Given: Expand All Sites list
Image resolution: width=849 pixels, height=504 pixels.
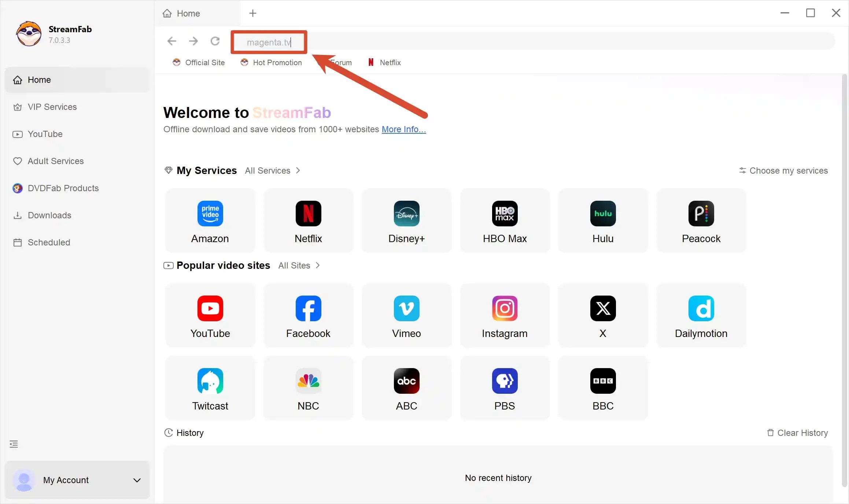Looking at the screenshot, I should pos(299,266).
